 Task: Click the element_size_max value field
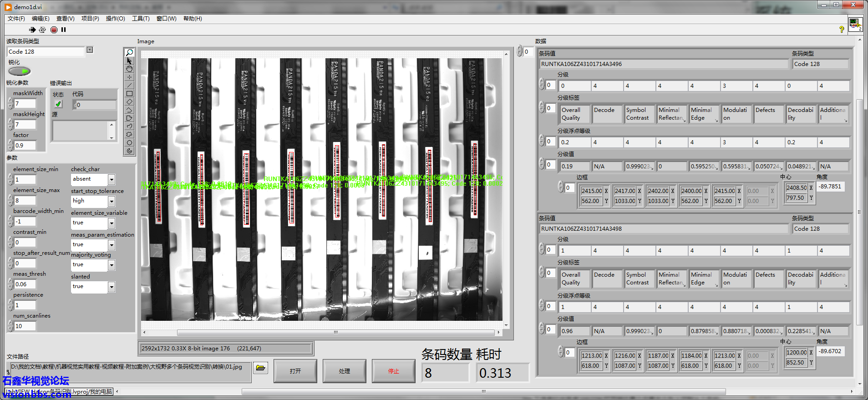pyautogui.click(x=25, y=201)
